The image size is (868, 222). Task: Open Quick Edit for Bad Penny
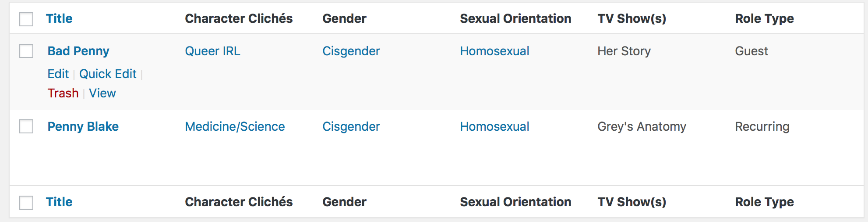(108, 74)
